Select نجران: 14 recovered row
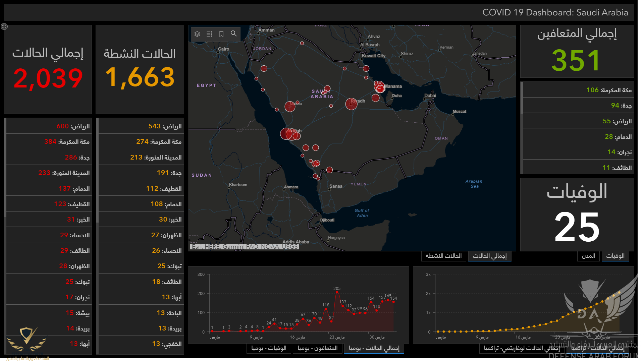644x362 pixels. pyautogui.click(x=578, y=152)
